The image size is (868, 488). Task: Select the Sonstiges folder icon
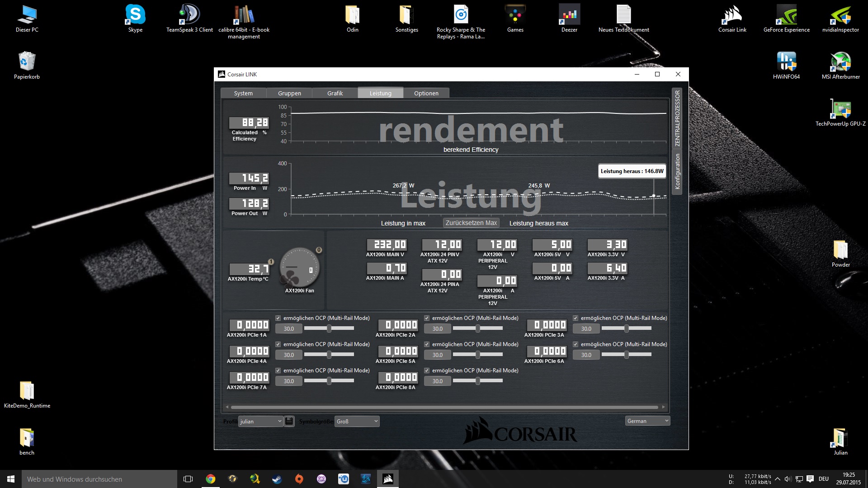click(406, 19)
